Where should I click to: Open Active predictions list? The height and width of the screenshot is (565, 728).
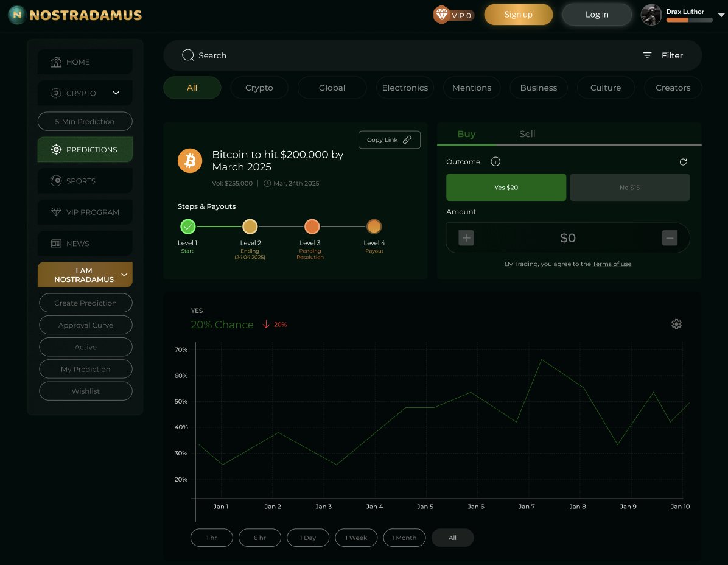[85, 347]
